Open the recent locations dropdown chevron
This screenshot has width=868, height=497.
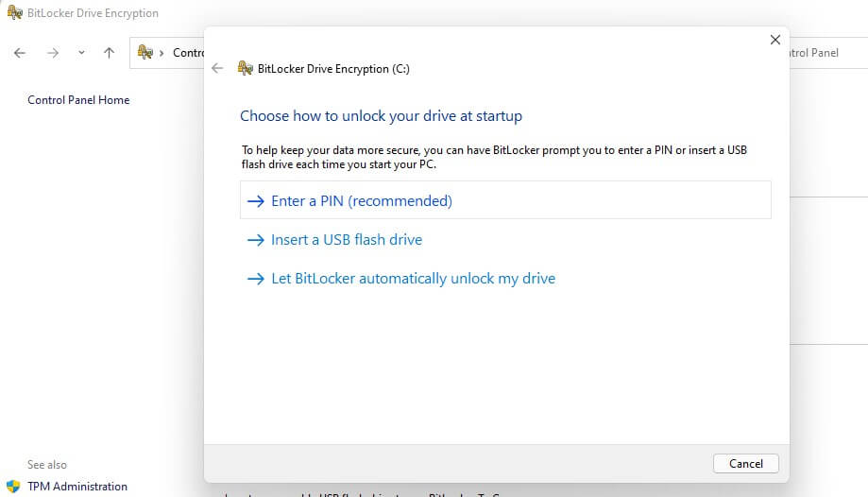coord(81,53)
